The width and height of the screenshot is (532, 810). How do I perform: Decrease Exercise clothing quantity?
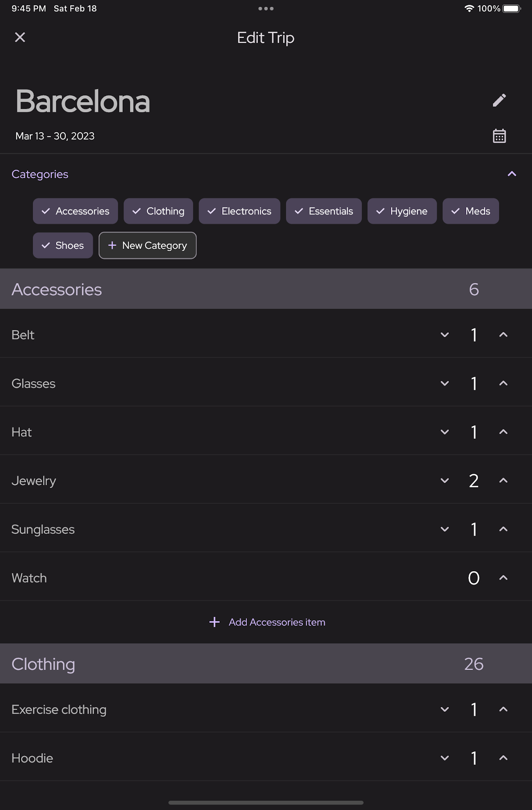point(445,710)
